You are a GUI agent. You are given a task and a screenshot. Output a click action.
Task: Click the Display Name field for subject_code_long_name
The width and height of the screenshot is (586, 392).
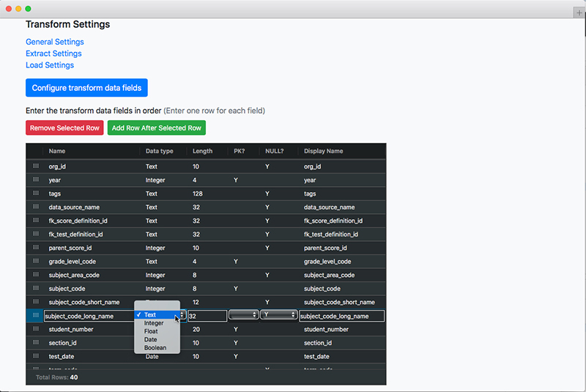(341, 316)
